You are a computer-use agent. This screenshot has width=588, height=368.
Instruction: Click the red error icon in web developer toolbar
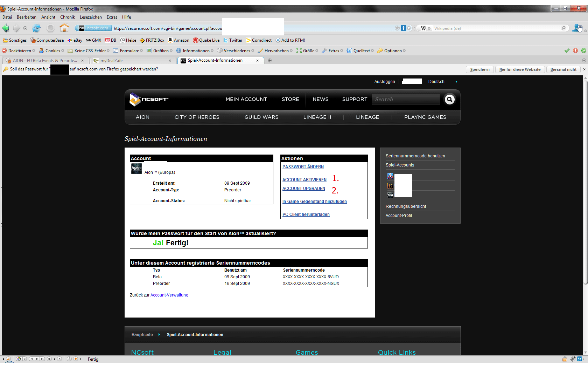[575, 50]
